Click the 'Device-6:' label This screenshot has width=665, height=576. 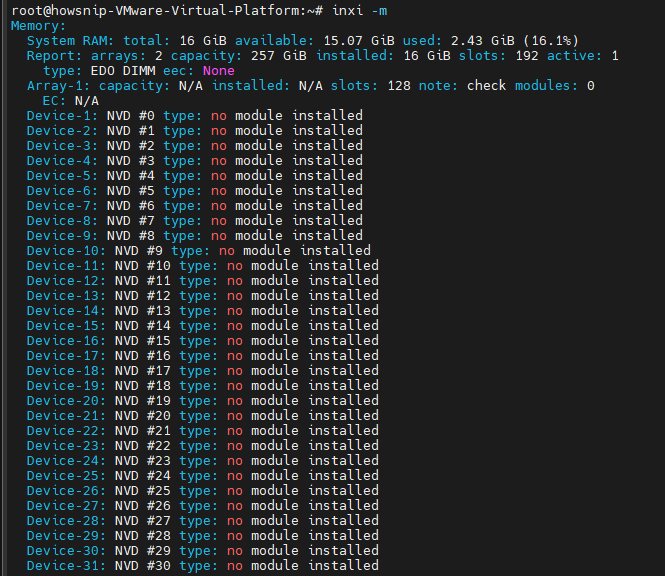pos(62,191)
